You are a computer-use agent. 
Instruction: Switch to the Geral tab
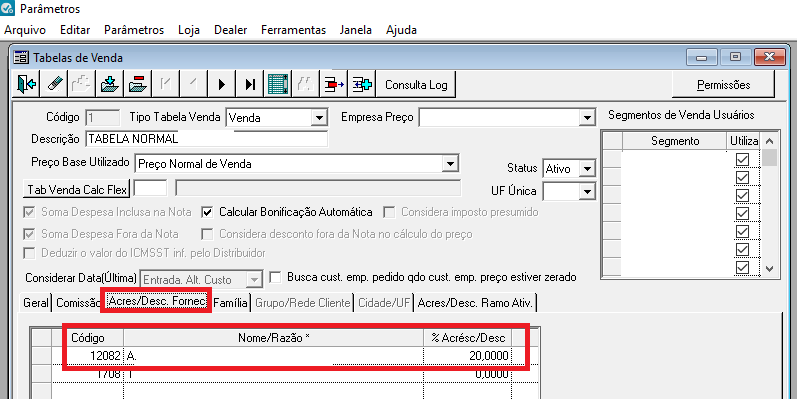[x=36, y=303]
